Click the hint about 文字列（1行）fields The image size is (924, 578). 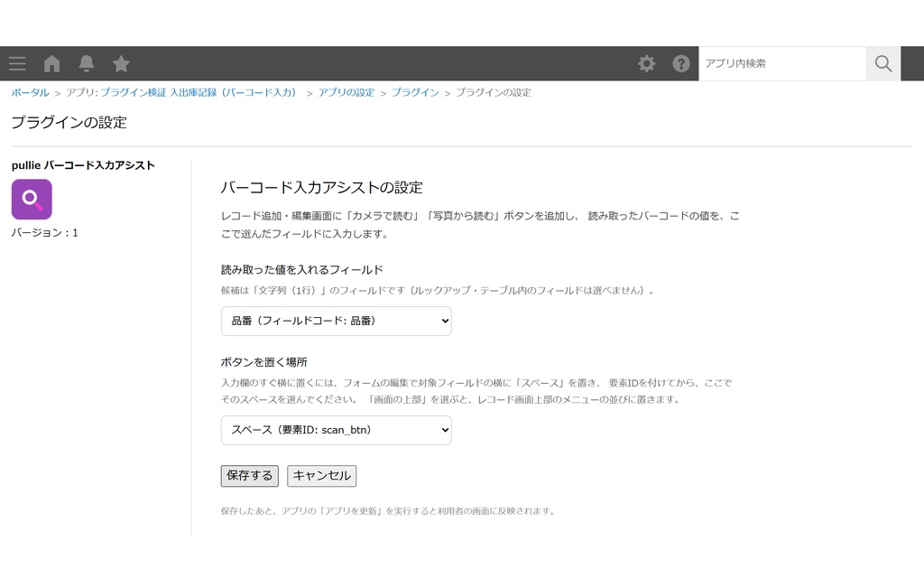tap(438, 290)
